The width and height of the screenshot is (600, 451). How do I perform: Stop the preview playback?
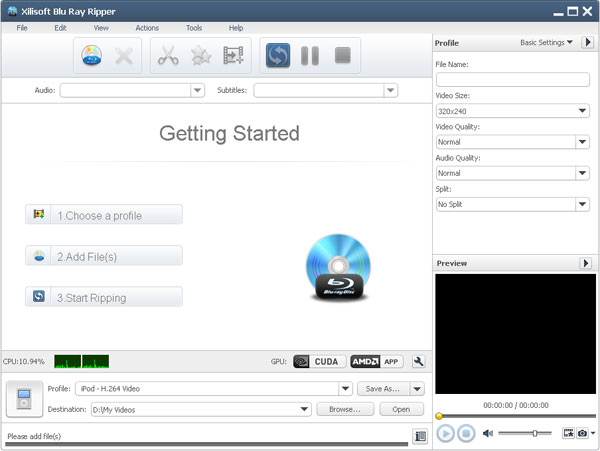click(466, 433)
